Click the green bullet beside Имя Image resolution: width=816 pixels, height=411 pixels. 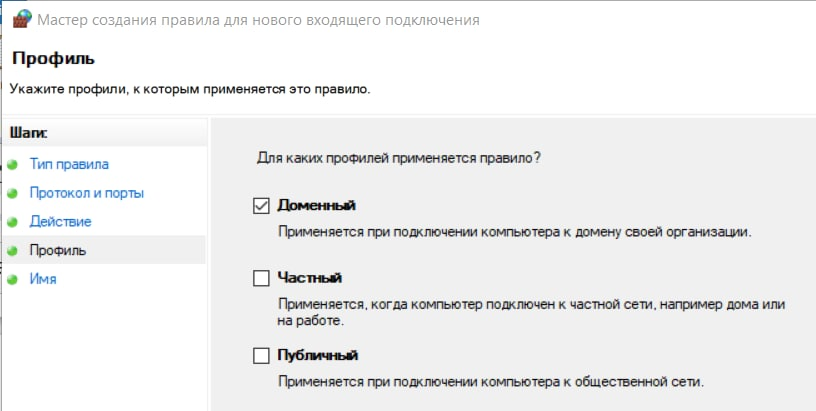point(13,280)
